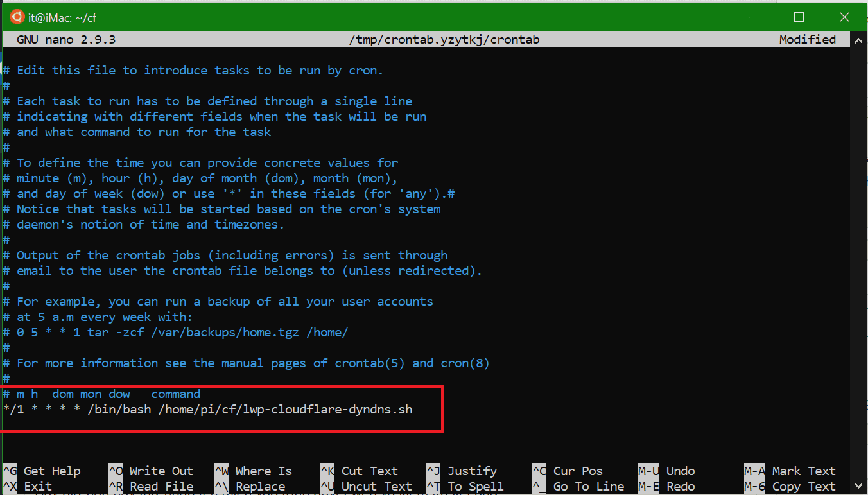Screen dimensions: 868x495
Task: Click the Ubuntu logo icon in title bar
Action: pos(17,17)
